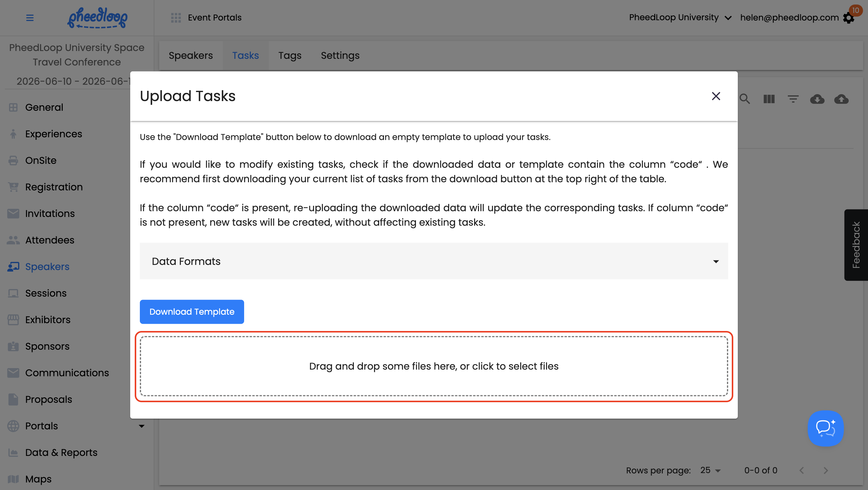Click the hamburger menu icon
The width and height of the screenshot is (868, 490).
pyautogui.click(x=30, y=17)
